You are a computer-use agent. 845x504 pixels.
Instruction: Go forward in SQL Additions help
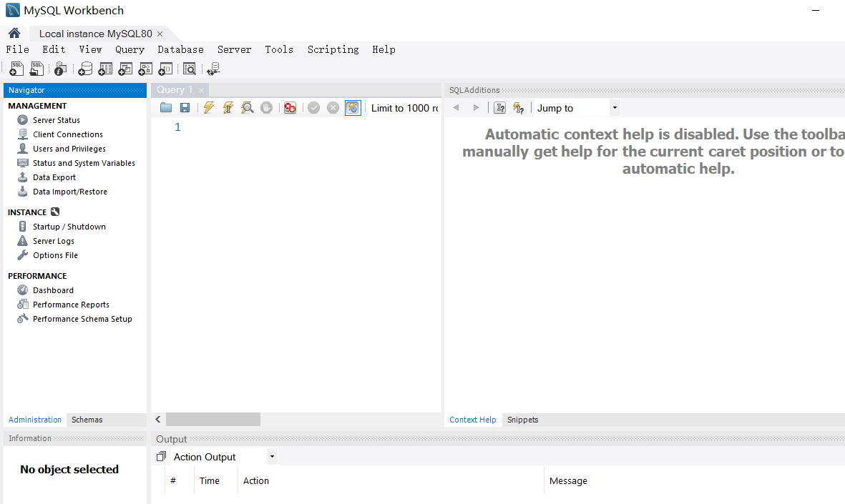pos(476,108)
